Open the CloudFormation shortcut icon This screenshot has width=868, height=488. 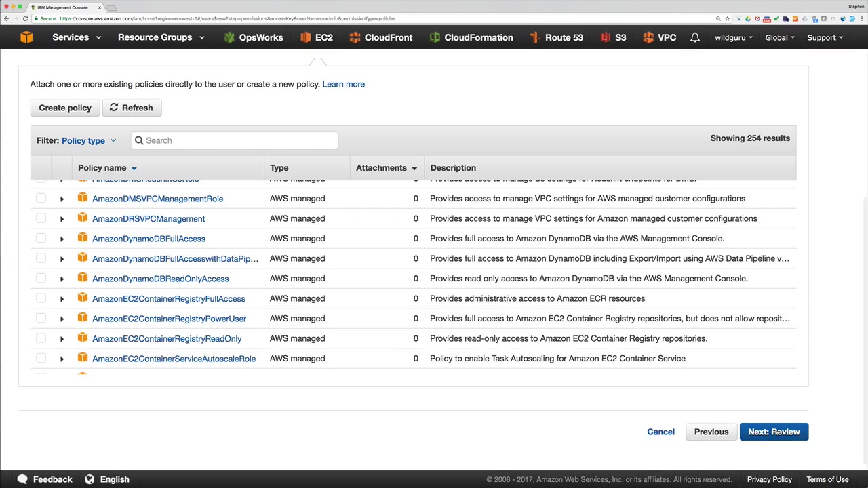435,37
